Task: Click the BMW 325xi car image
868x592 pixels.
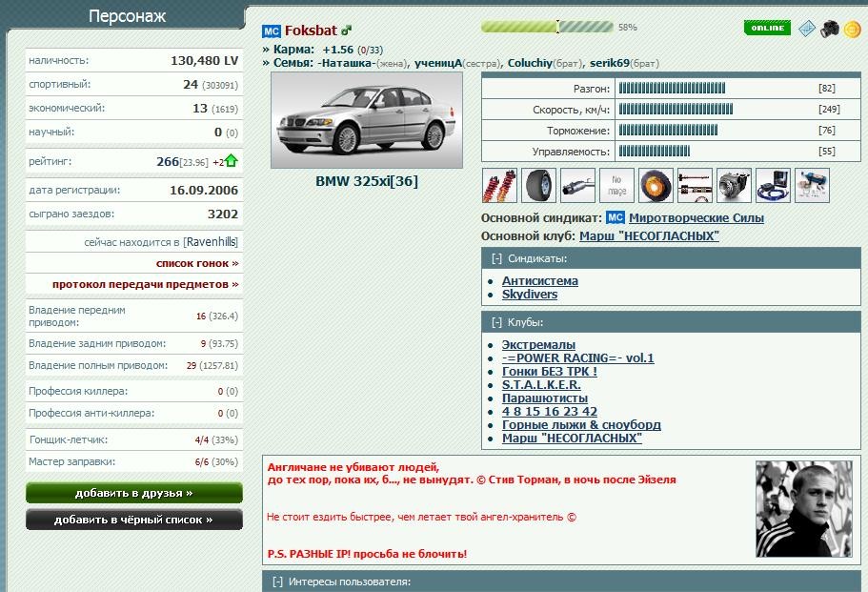Action: [x=367, y=120]
